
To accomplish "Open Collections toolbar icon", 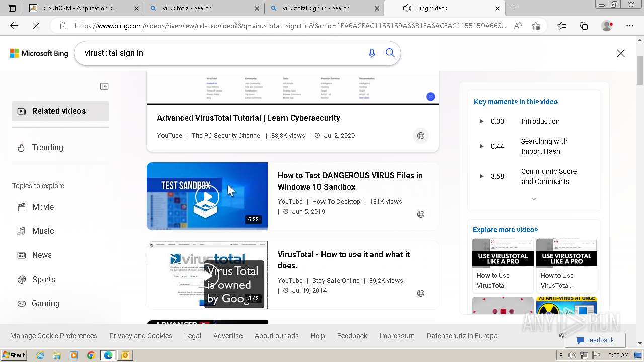I will click(x=584, y=26).
